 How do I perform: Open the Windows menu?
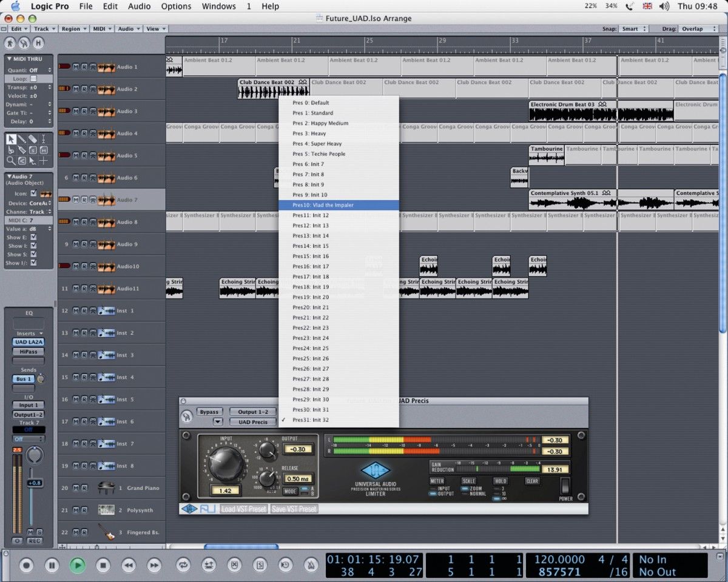tap(218, 6)
